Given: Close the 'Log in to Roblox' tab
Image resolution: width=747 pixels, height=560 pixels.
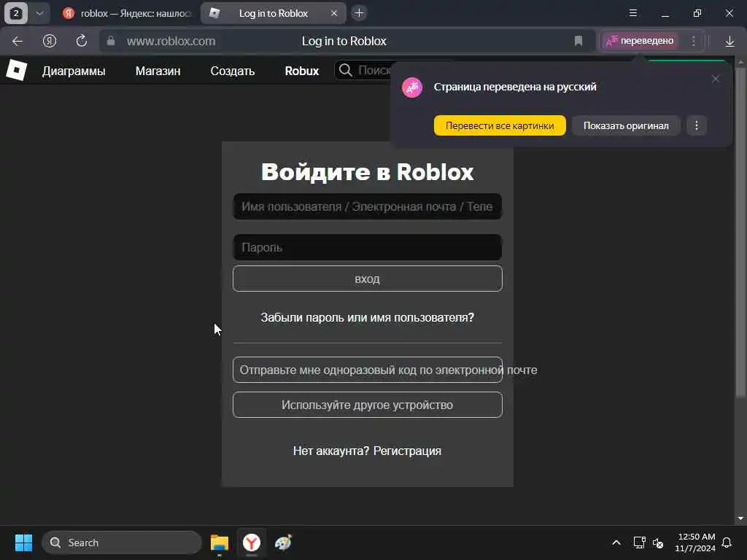Looking at the screenshot, I should click(334, 13).
